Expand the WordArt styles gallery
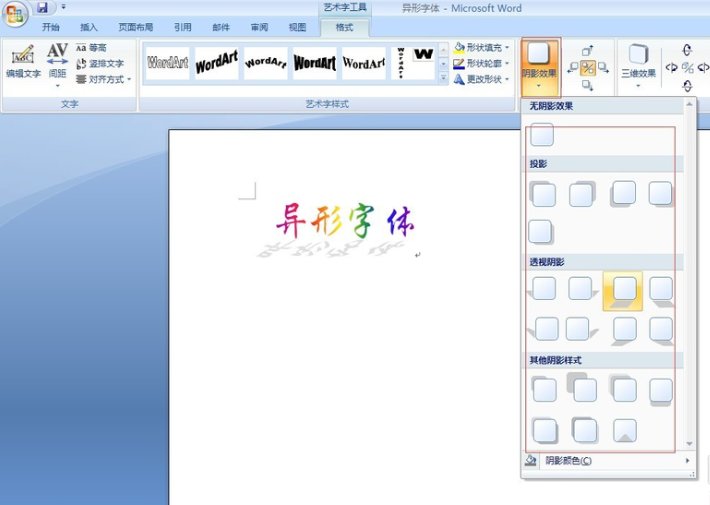This screenshot has width=710, height=505. (x=444, y=78)
